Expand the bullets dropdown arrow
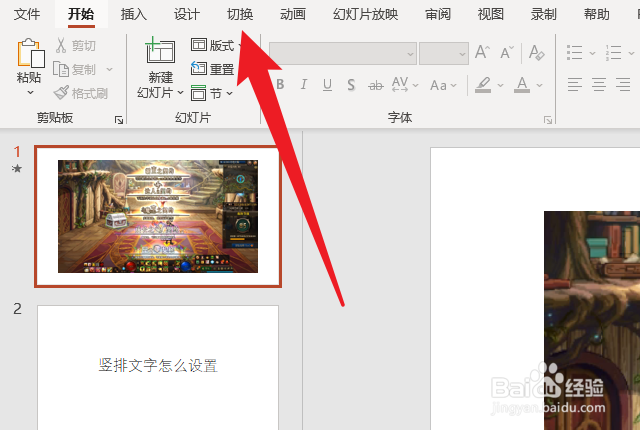The image size is (640, 430). pos(592,53)
